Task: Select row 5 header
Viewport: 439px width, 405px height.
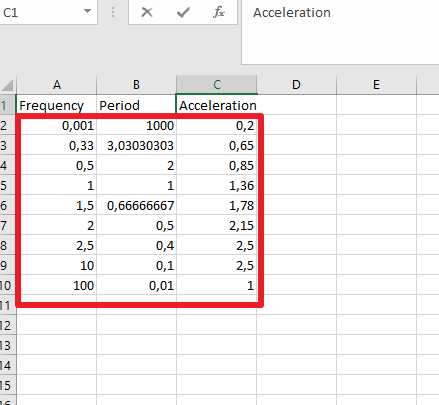Action: 7,185
